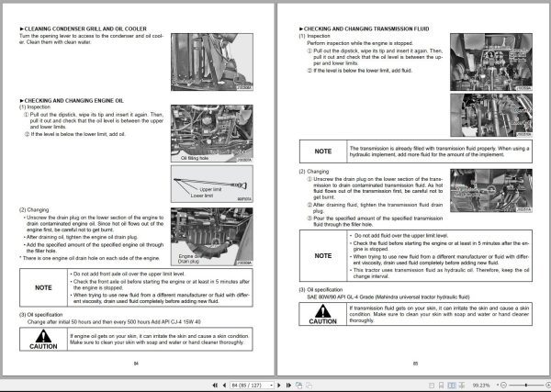The image size is (551, 392).
Task: Click the transmission fluid CAUTION warning symbol
Action: click(x=322, y=311)
